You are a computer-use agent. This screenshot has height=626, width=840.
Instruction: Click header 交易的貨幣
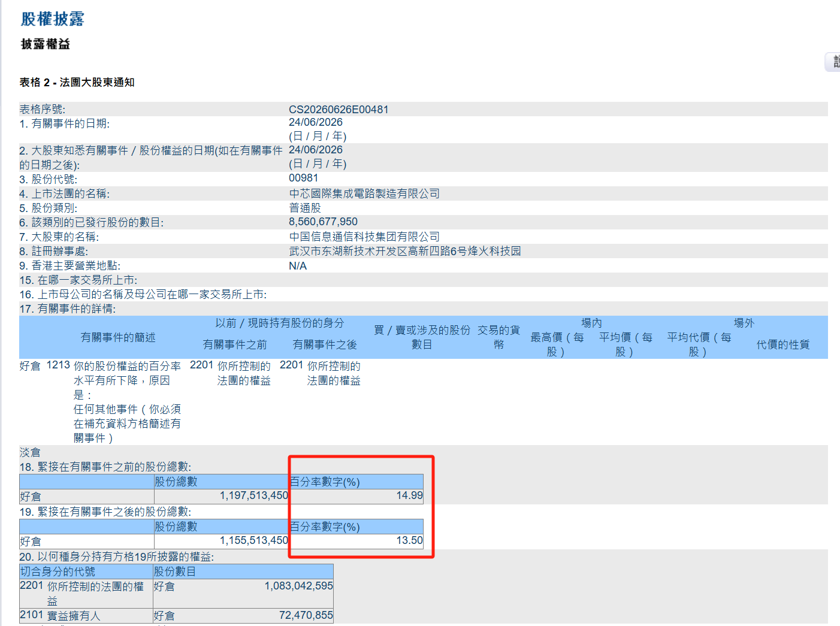pos(498,337)
